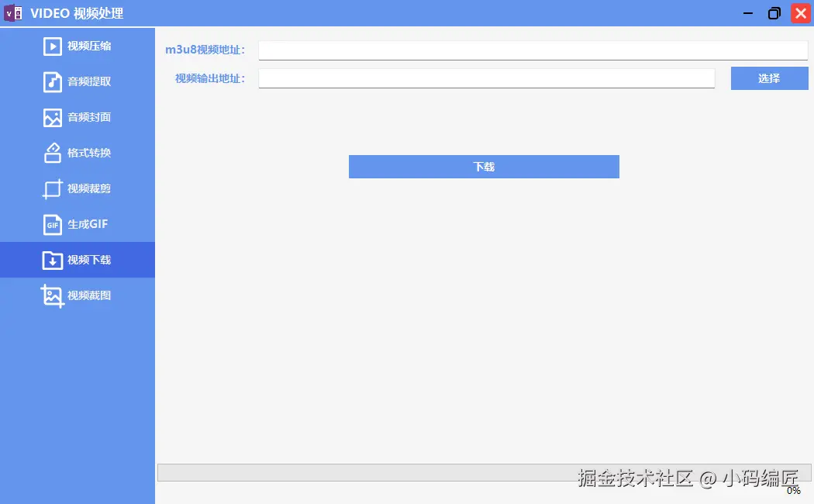The width and height of the screenshot is (814, 504).
Task: Open the 视频压缩 tab label
Action: click(89, 47)
